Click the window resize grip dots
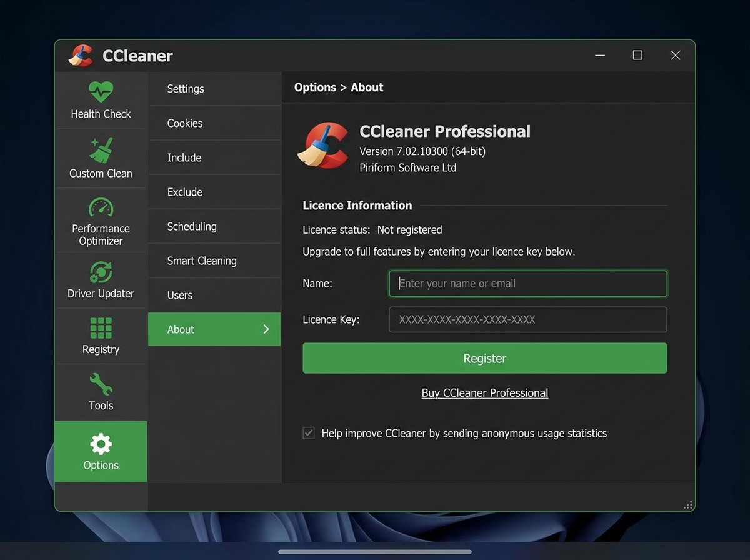 tap(688, 505)
